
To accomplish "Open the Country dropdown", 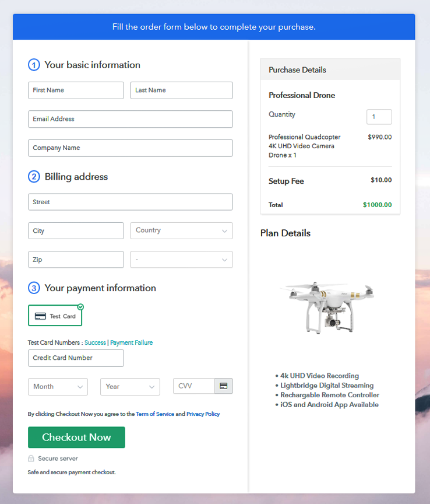I will [181, 230].
